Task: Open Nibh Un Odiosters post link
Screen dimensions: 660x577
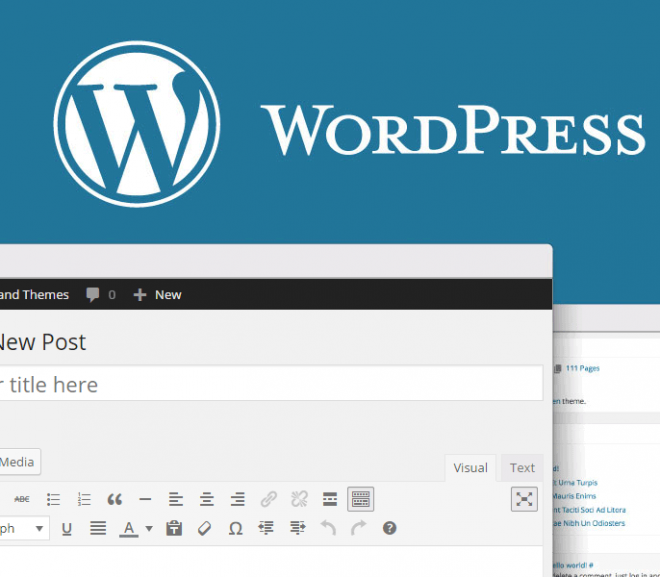Action: coord(589,523)
